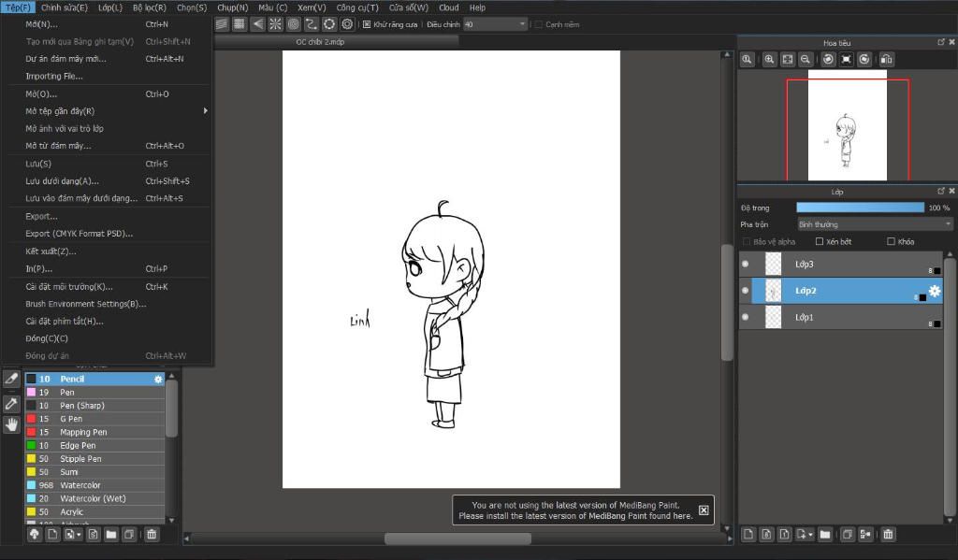958x560 pixels.
Task: Zoom in using the navigator icon
Action: (x=769, y=59)
